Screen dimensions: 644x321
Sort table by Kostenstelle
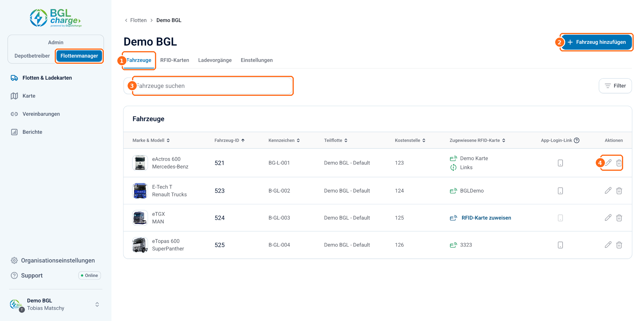(x=410, y=140)
